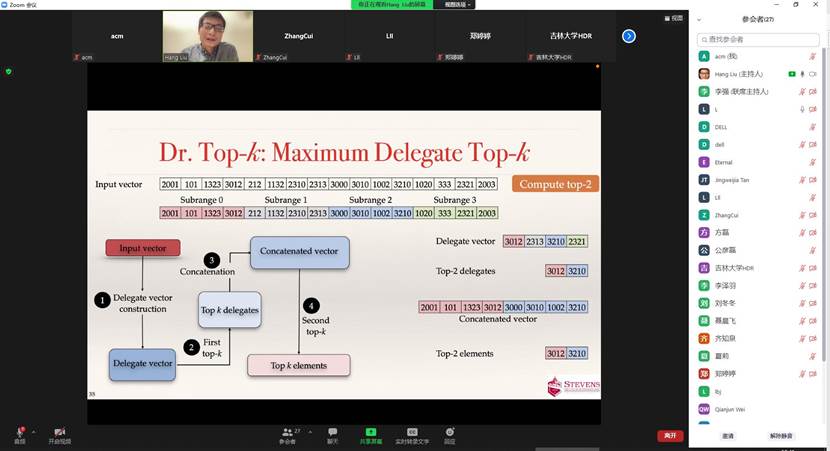
Task: Click Unmute button at panel bottom
Action: [781, 436]
